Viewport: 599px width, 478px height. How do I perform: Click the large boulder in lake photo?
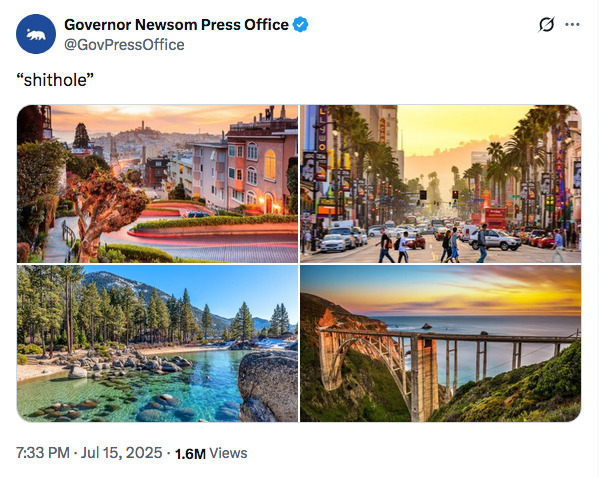[x=268, y=386]
